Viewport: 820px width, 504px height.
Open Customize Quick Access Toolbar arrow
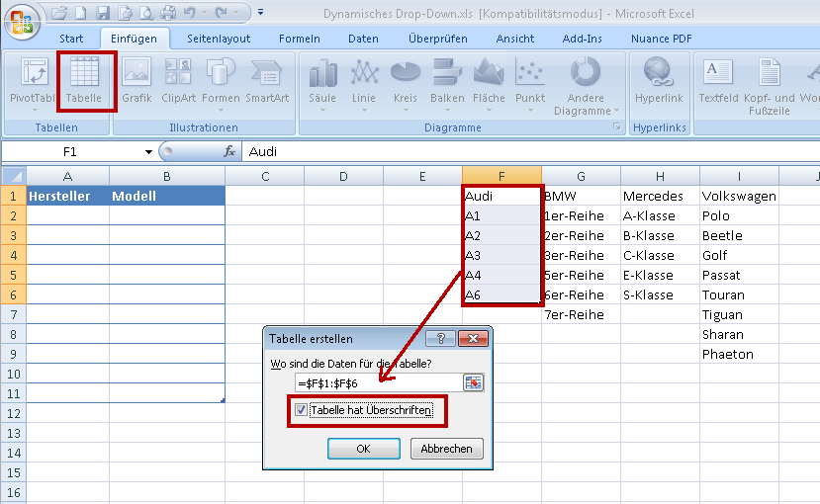[260, 12]
